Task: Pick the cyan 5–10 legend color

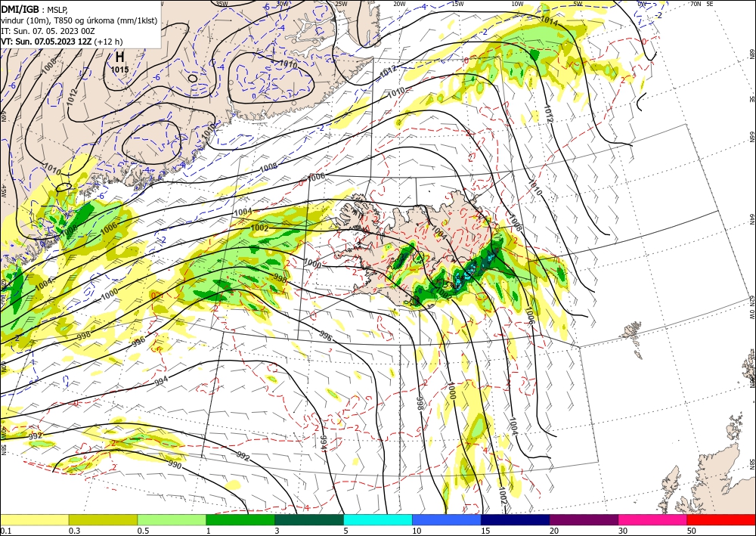Action: pos(378,519)
